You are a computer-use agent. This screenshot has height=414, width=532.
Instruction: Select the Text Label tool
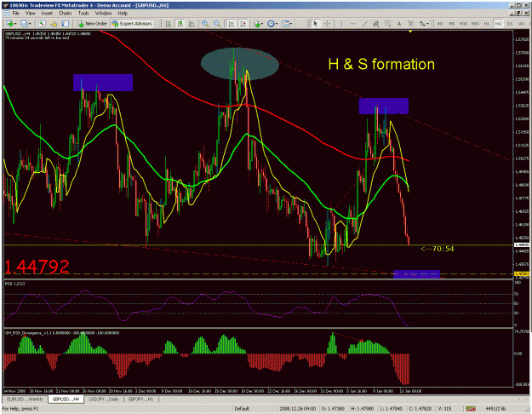click(410, 24)
